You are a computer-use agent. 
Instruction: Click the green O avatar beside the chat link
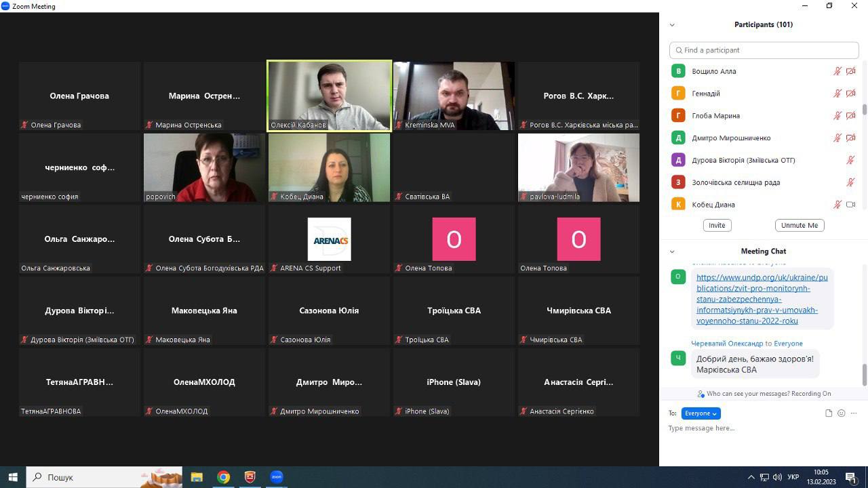(x=678, y=277)
